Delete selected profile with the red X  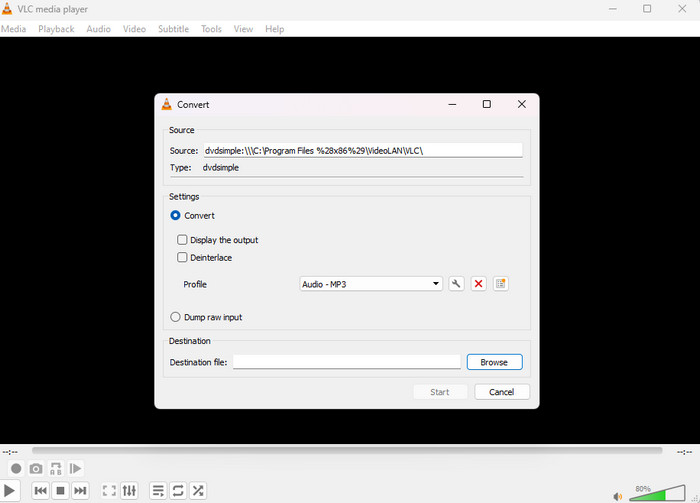coord(478,284)
